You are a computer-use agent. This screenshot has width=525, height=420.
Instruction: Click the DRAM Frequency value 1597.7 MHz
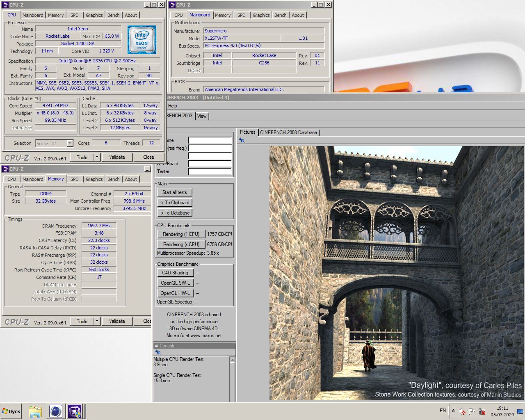tap(99, 226)
